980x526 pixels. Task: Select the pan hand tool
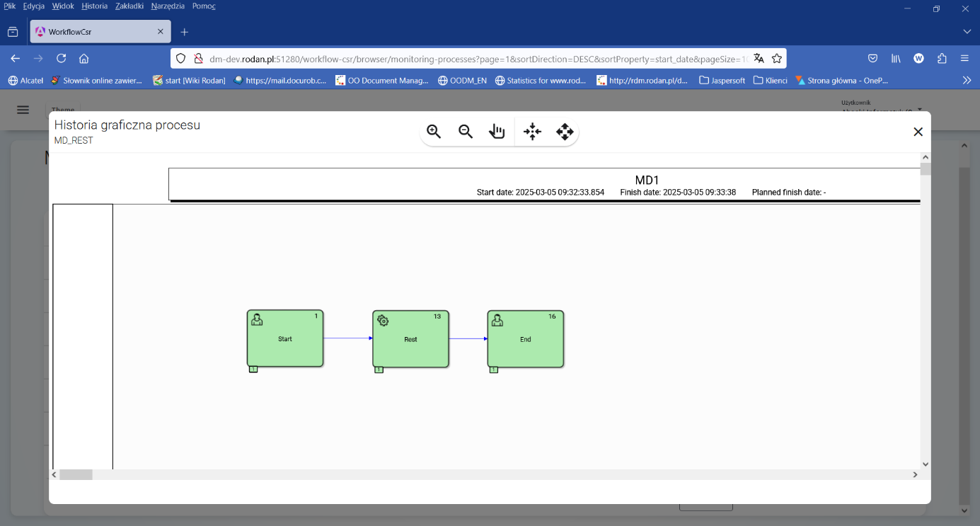pyautogui.click(x=497, y=132)
